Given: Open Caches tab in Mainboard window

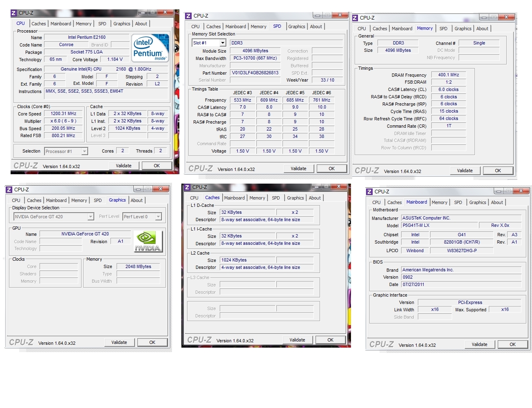Looking at the screenshot, I should 395,202.
